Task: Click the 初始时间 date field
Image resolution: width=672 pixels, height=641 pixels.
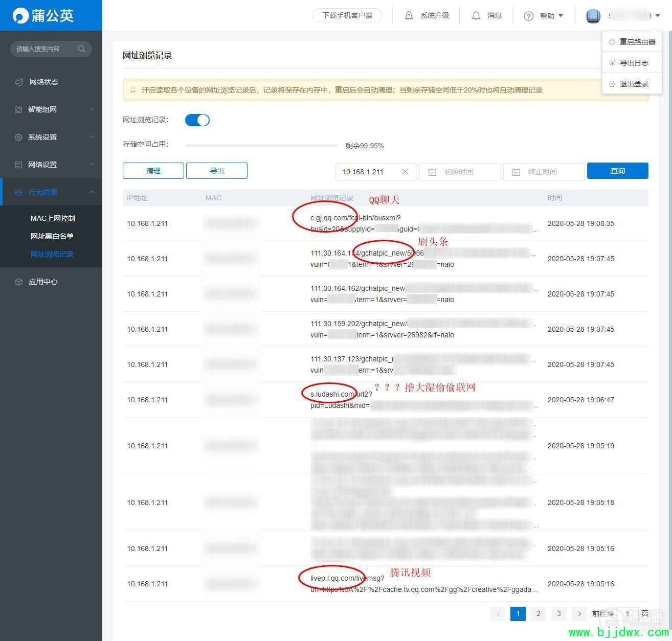Action: [460, 172]
